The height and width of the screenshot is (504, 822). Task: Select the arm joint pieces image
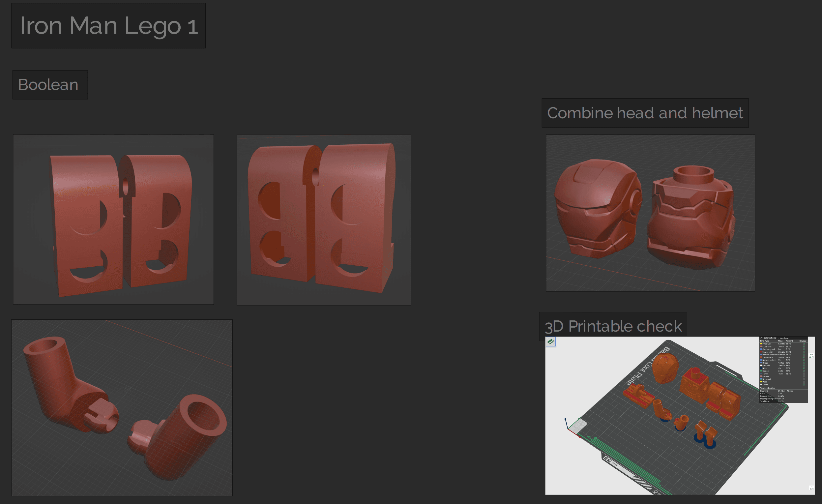[x=122, y=407]
